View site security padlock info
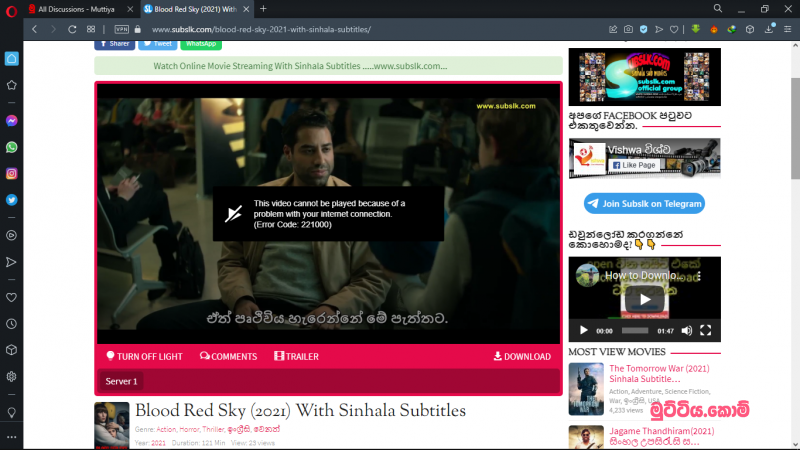Screen dimensions: 800x450 tap(137, 30)
